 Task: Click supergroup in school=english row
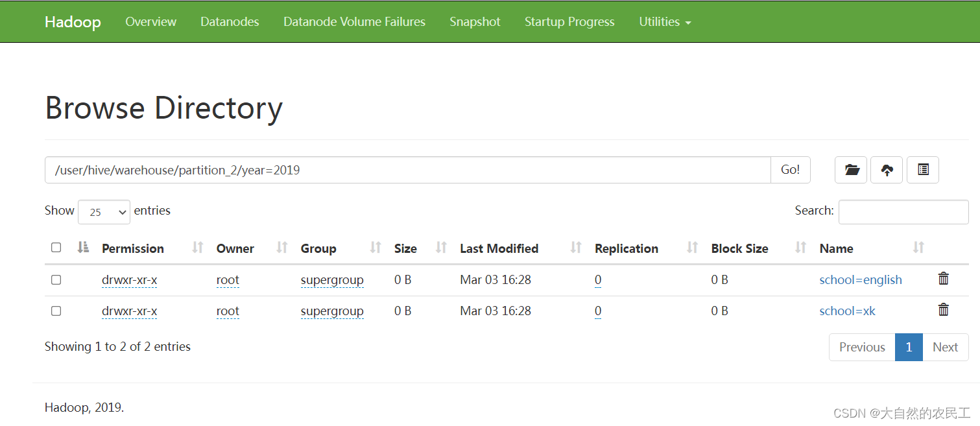[x=332, y=279]
